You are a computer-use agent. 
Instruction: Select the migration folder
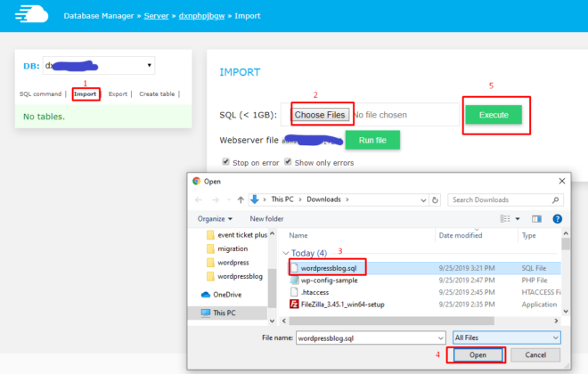(227, 248)
